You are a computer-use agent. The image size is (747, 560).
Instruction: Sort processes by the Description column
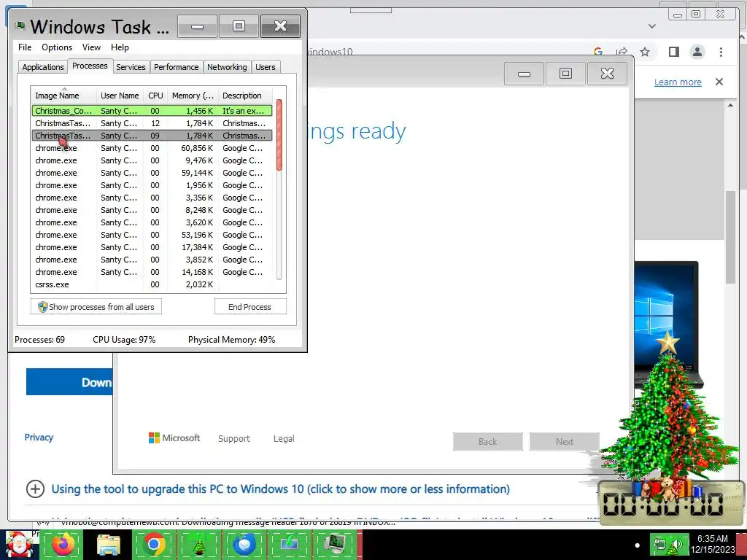[245, 96]
